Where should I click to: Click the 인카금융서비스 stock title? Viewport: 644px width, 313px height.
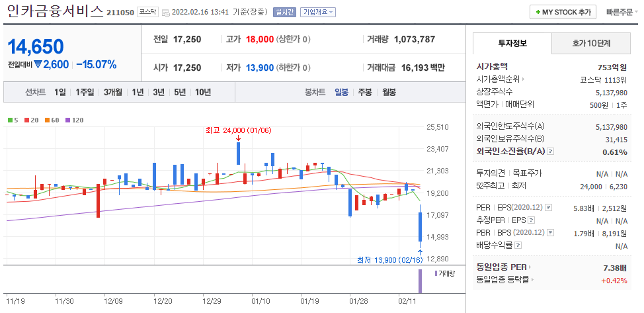pyautogui.click(x=55, y=11)
